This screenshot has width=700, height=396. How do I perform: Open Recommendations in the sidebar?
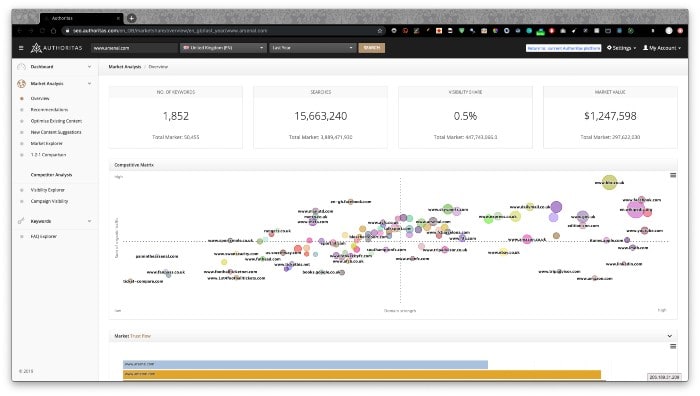[x=49, y=110]
